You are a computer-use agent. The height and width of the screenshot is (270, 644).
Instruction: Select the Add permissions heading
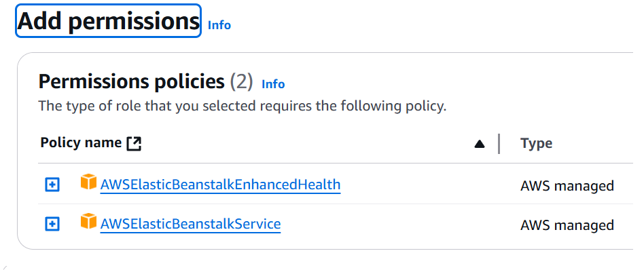(109, 21)
